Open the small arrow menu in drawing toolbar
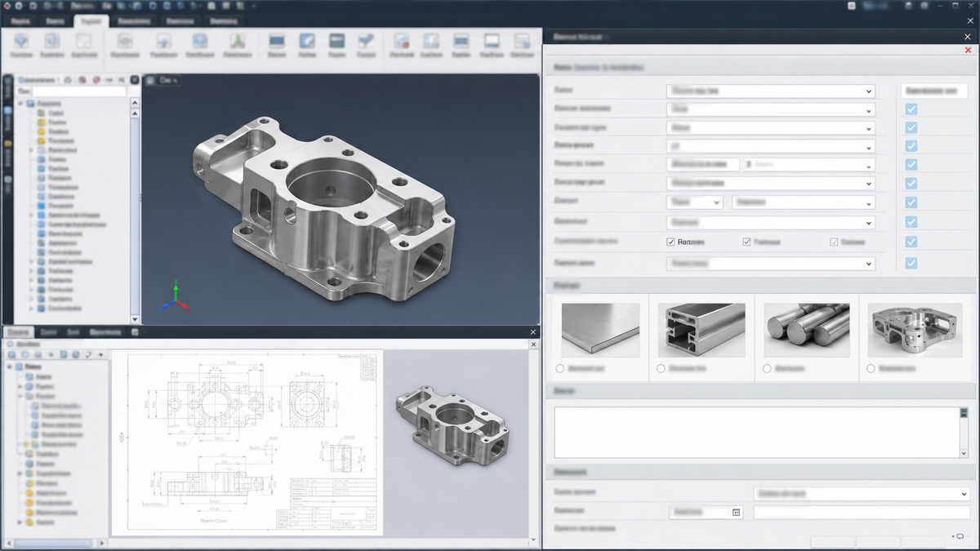 click(100, 354)
